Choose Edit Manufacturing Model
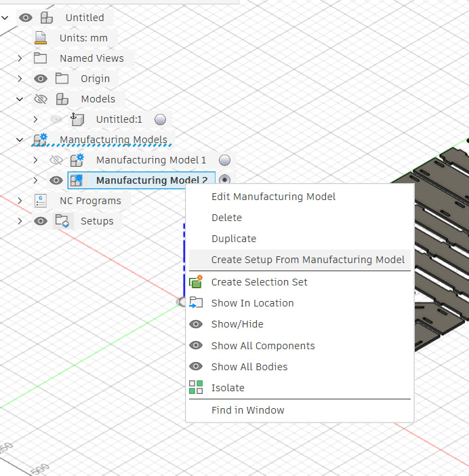This screenshot has width=469, height=476. coord(300,197)
